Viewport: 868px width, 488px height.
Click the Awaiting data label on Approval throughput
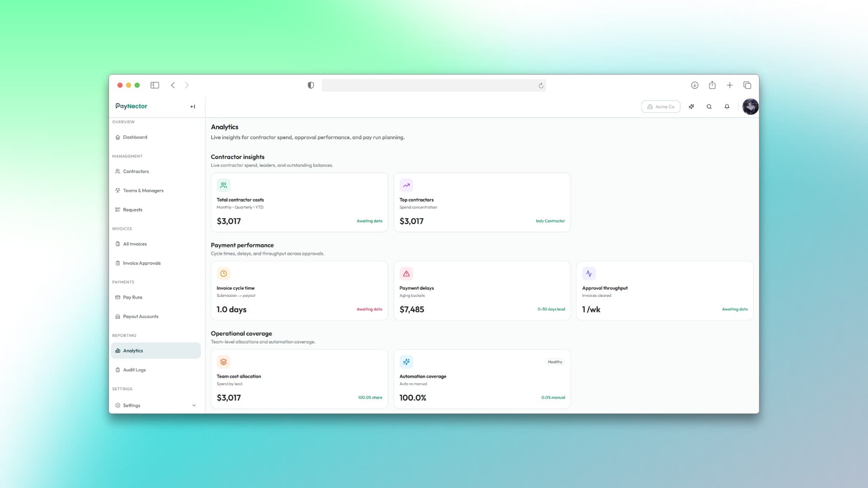(735, 310)
